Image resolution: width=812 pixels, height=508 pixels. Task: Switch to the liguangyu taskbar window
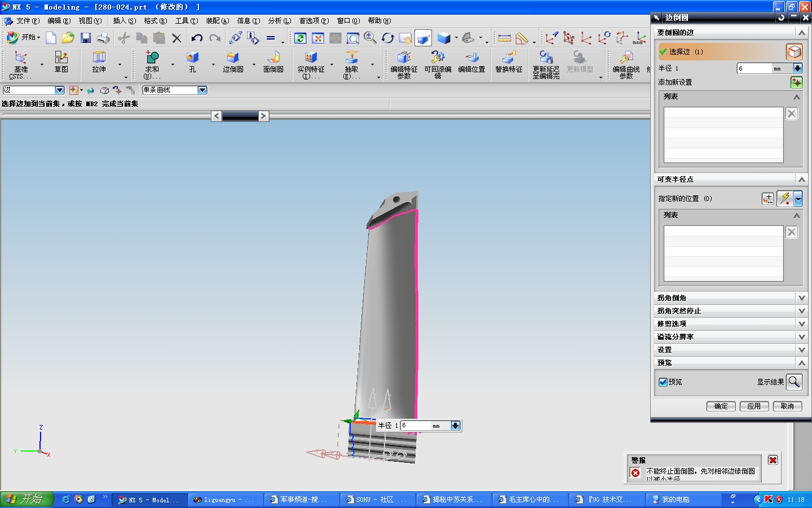(x=225, y=500)
